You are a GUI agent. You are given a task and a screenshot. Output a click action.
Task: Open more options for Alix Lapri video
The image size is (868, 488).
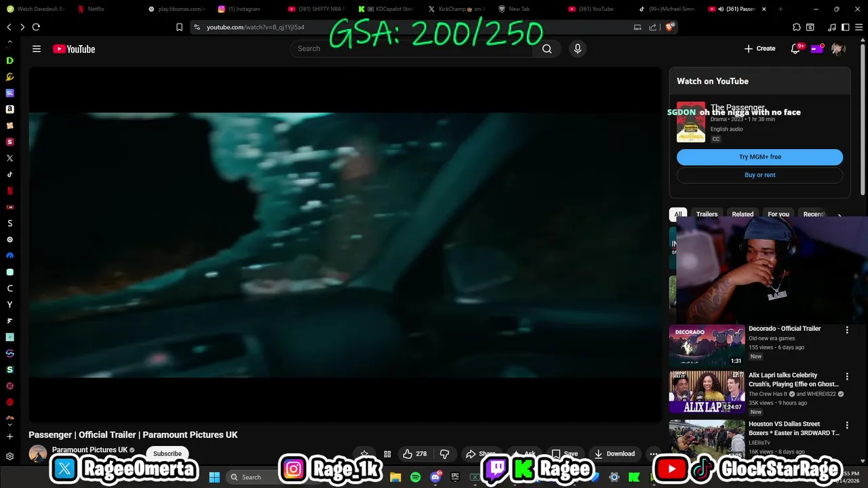coord(846,376)
